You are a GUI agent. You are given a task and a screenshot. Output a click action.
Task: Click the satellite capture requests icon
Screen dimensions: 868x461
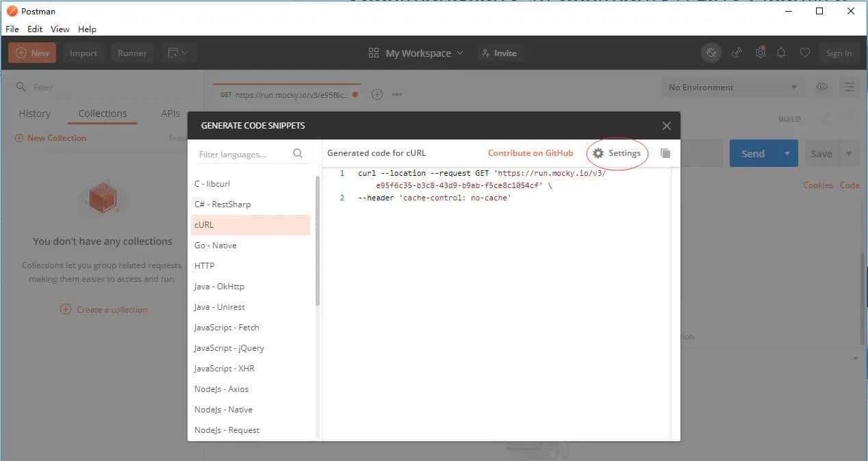pos(737,53)
